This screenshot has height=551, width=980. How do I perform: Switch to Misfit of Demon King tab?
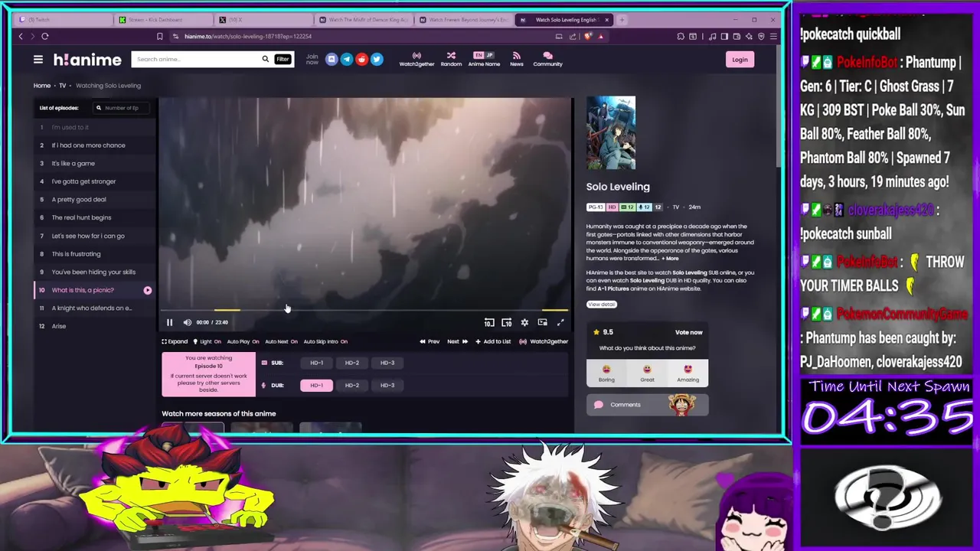click(364, 19)
